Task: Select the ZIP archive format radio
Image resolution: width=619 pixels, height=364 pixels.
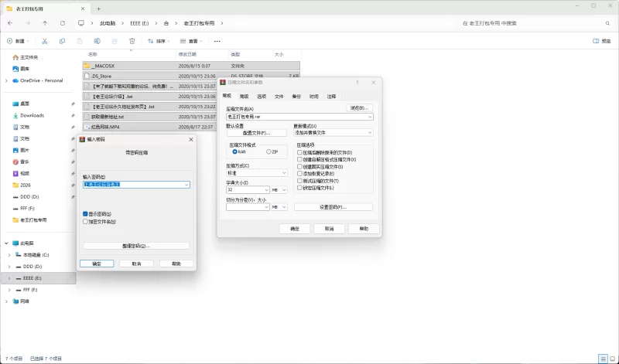Action: [x=268, y=151]
